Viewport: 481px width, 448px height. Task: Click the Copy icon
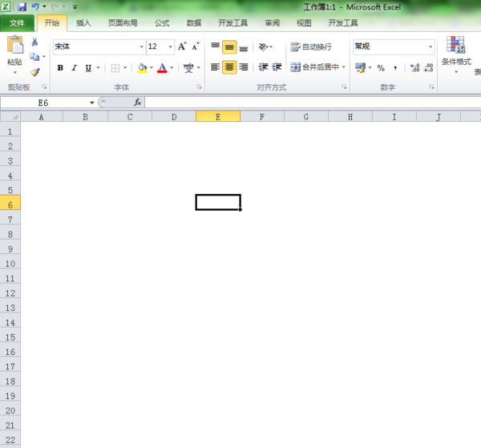[34, 57]
